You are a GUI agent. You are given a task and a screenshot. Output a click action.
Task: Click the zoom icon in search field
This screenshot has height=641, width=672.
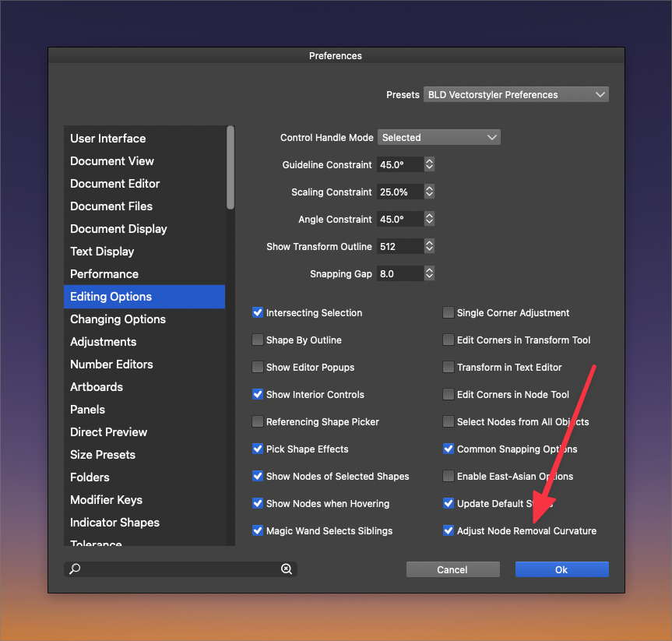[x=287, y=569]
